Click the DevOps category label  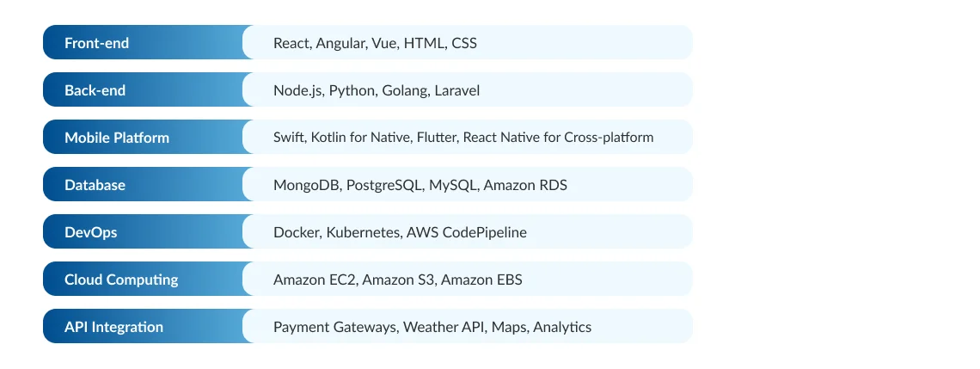tap(90, 232)
